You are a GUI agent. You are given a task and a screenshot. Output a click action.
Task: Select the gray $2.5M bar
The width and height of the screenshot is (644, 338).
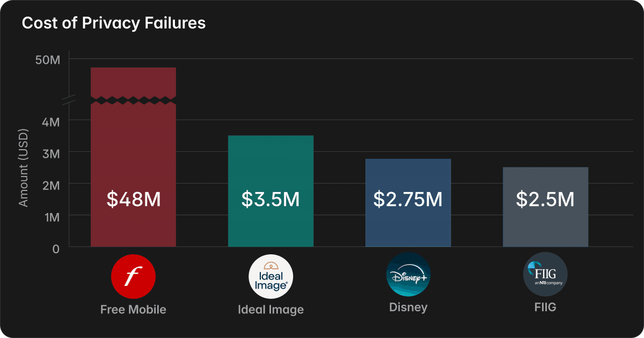point(545,207)
